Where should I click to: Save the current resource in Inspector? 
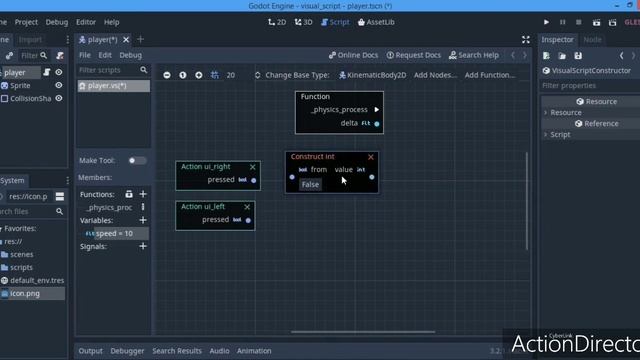pos(578,56)
